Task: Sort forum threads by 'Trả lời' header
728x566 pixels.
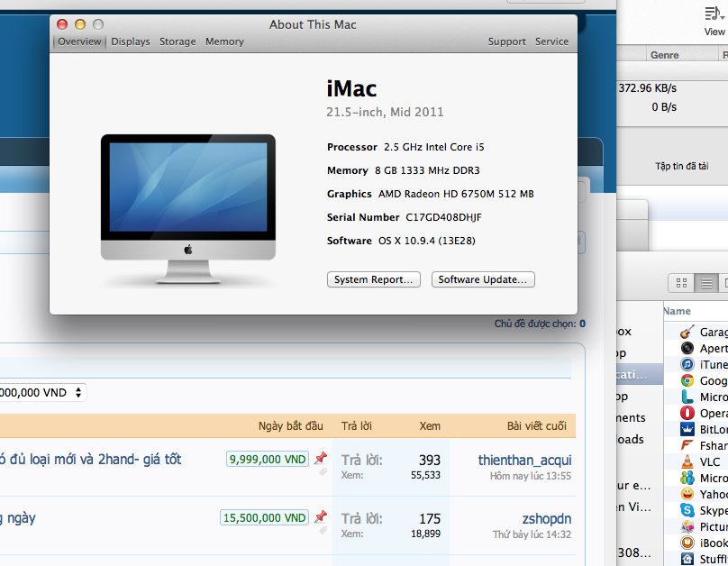Action: pos(357,426)
